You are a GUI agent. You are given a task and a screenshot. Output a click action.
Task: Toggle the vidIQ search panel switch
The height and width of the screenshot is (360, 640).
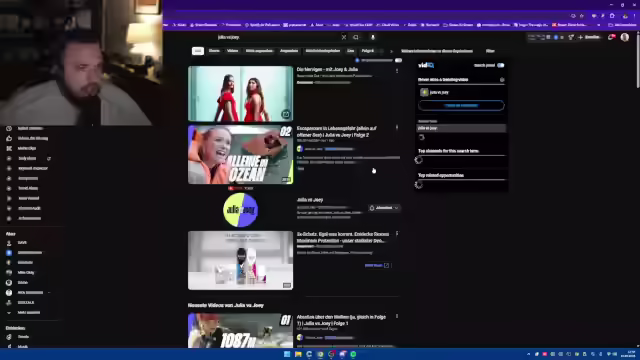pyautogui.click(x=500, y=65)
